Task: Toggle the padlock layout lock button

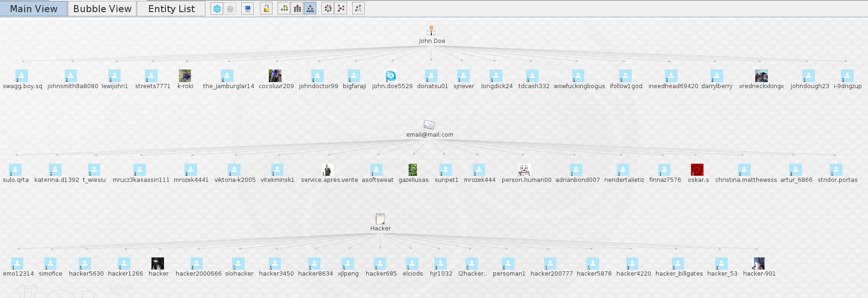Action: 266,8
